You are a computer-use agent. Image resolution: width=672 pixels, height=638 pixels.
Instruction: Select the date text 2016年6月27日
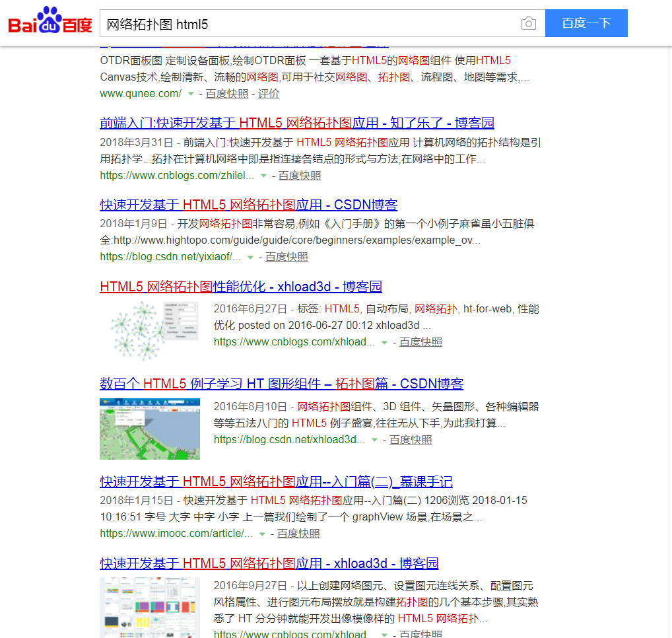pos(250,309)
